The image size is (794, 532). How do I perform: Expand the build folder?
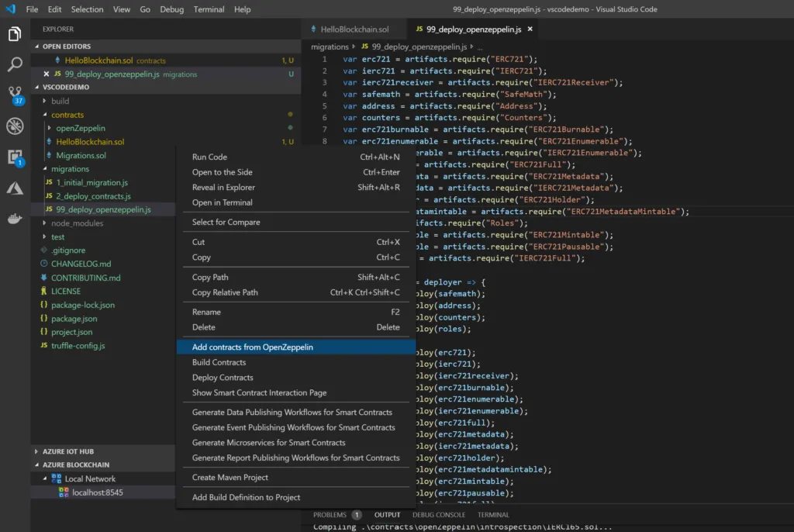pos(44,101)
